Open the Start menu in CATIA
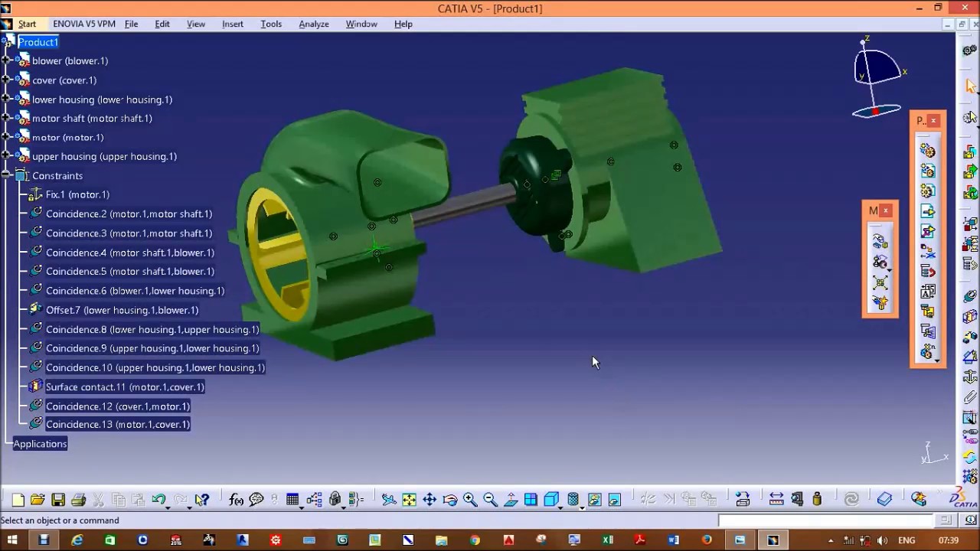This screenshot has height=551, width=980. click(x=27, y=24)
